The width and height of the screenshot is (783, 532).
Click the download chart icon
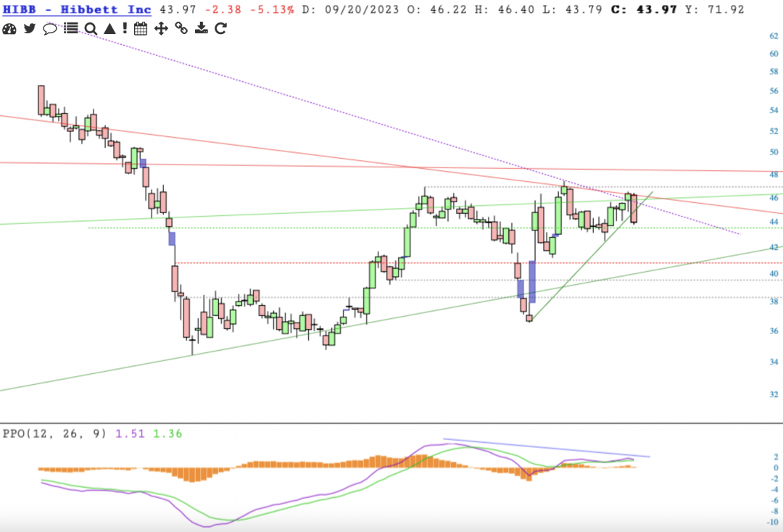[x=202, y=28]
